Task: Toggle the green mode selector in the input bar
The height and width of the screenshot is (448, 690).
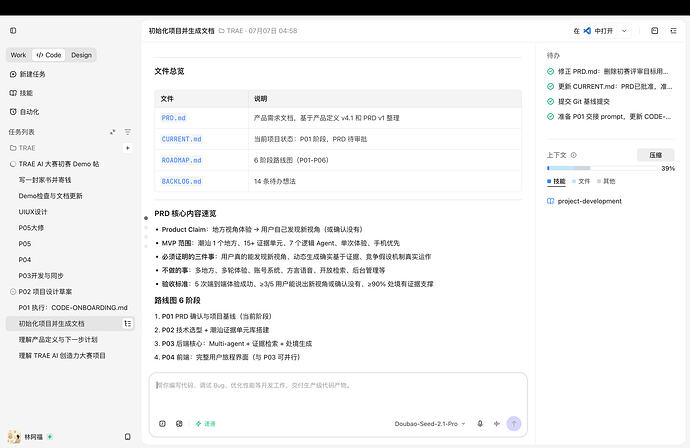Action: (x=206, y=423)
